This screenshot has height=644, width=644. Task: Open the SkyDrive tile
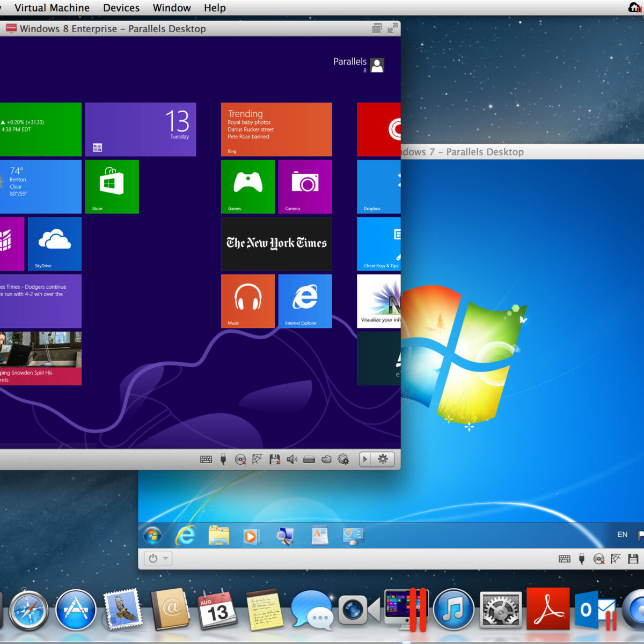[x=55, y=244]
